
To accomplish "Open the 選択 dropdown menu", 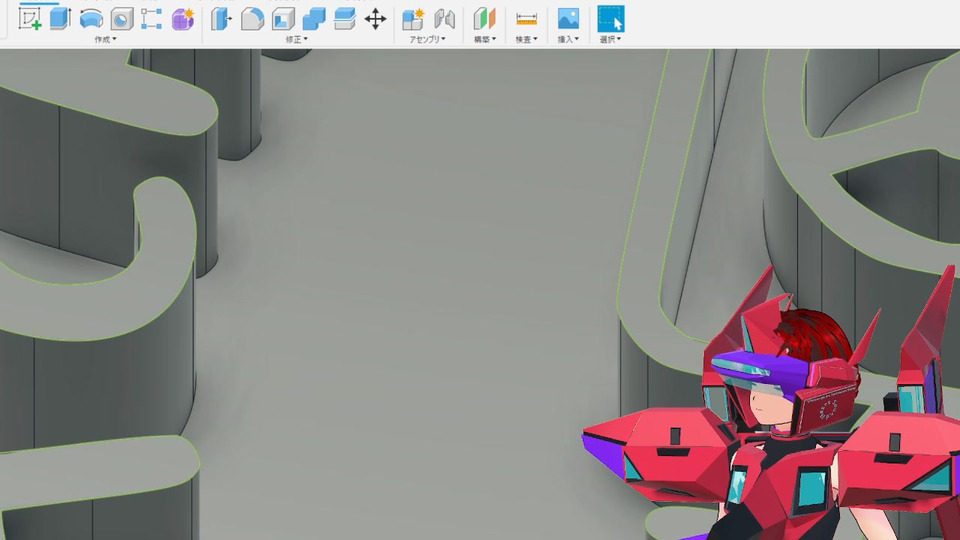I will click(610, 39).
